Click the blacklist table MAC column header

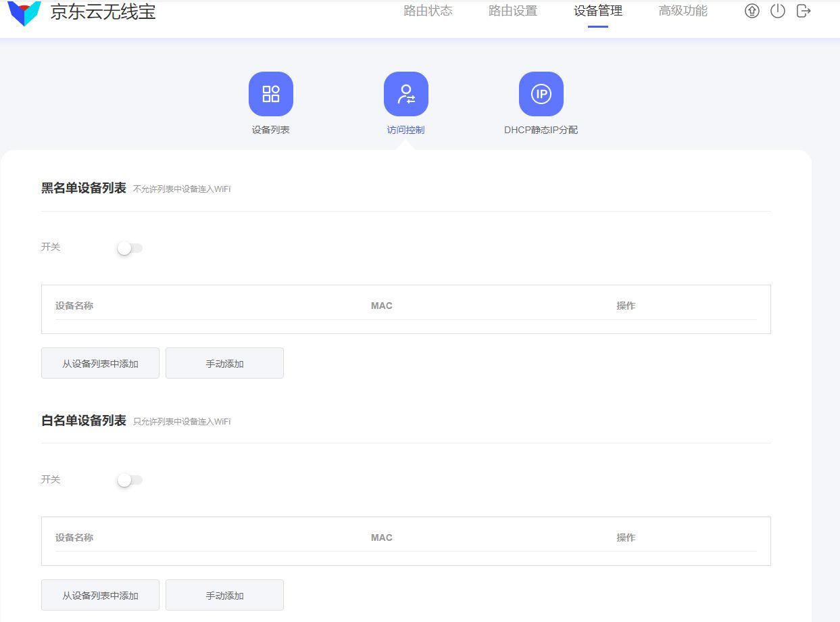click(x=382, y=306)
